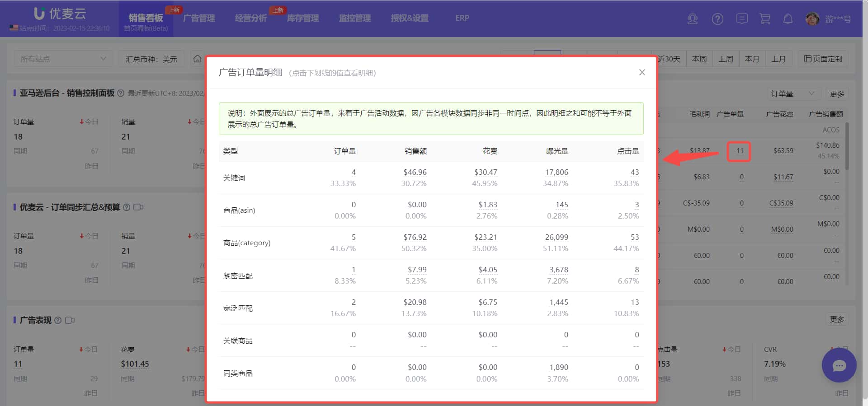Click 关键词 sales $46.96

click(415, 172)
